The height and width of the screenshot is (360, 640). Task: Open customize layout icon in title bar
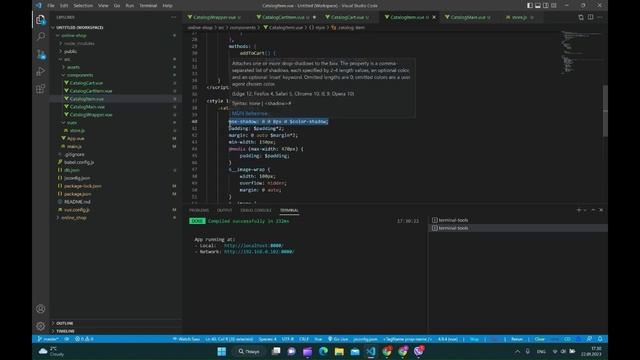click(554, 5)
